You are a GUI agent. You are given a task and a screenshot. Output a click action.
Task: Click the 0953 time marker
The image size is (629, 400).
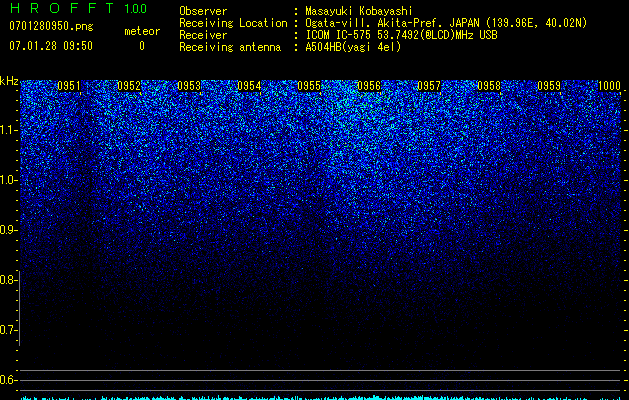click(x=189, y=86)
